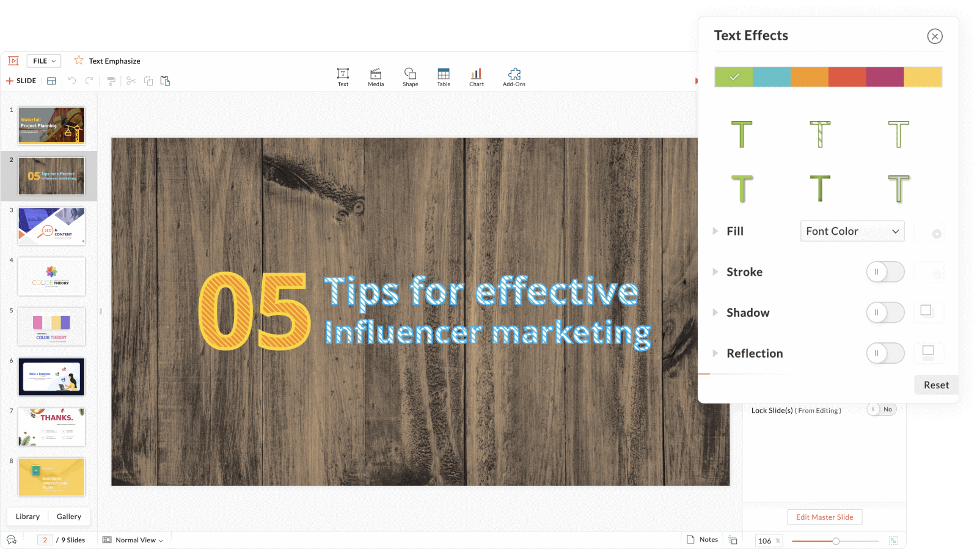The image size is (980, 549).
Task: Pick the teal blue color swatch
Action: click(x=771, y=77)
